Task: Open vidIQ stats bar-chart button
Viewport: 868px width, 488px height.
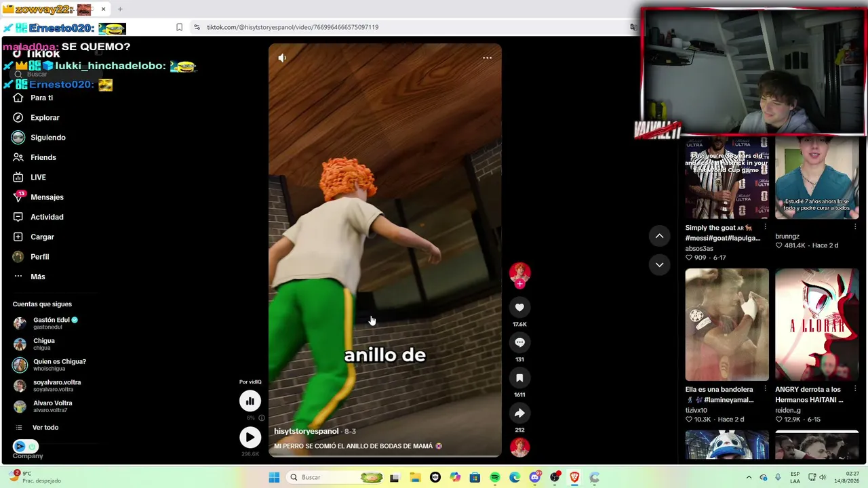Action: 250,401
